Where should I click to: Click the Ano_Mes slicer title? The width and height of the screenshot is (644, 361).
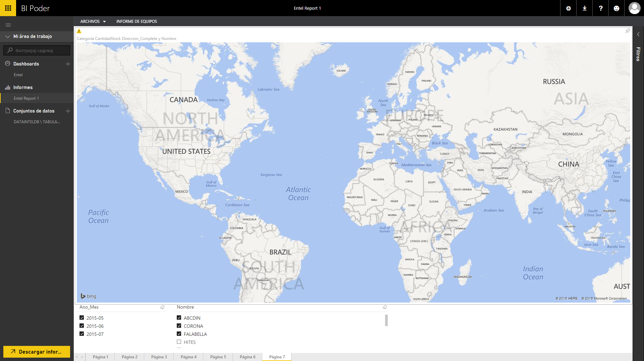(89, 307)
